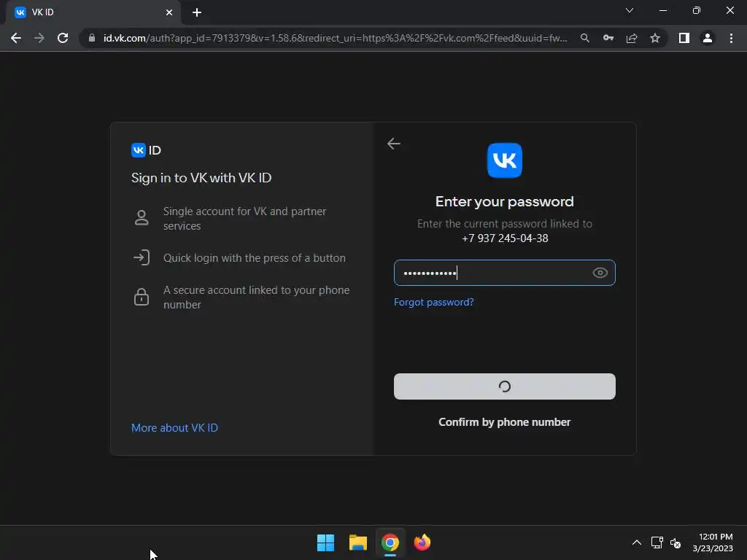The image size is (747, 560).
Task: Click Chrome icon in taskbar
Action: click(x=390, y=542)
